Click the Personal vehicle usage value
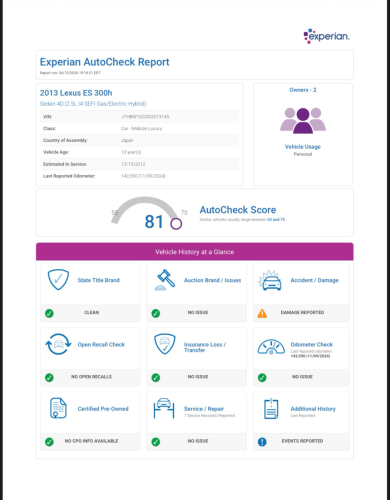The height and width of the screenshot is (500, 390). point(303,154)
